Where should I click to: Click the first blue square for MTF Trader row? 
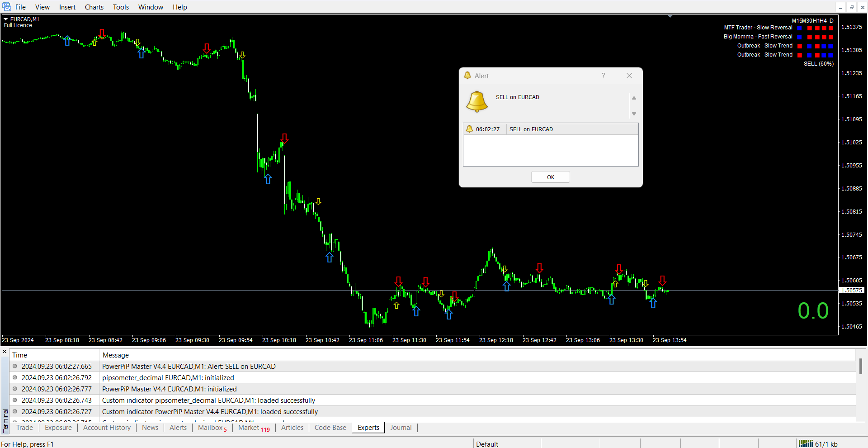pyautogui.click(x=799, y=28)
